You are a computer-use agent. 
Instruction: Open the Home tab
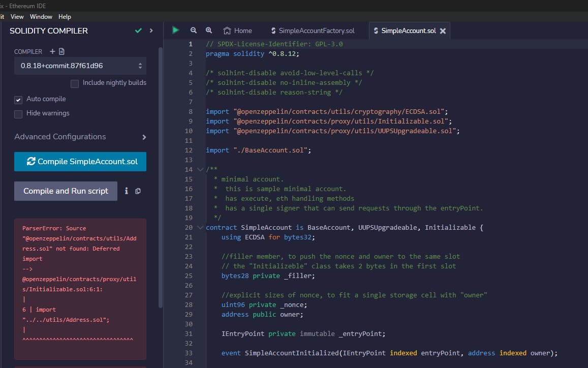coord(237,31)
